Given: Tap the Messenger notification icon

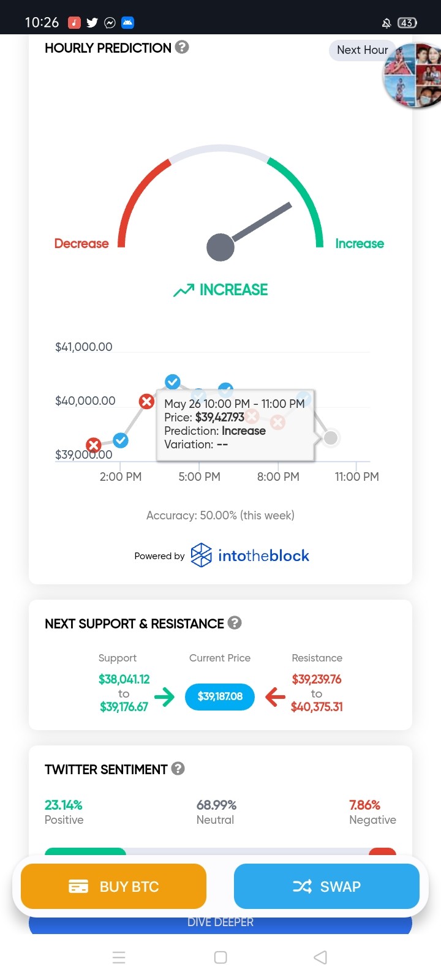Looking at the screenshot, I should coord(110,23).
